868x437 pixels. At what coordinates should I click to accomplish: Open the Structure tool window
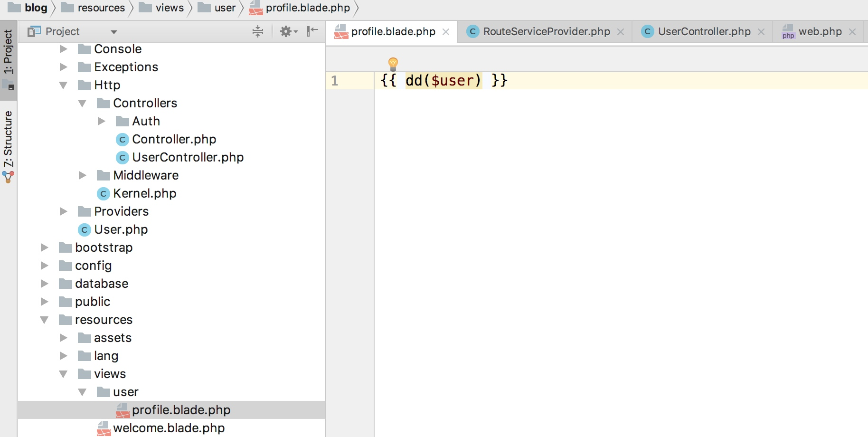click(8, 146)
